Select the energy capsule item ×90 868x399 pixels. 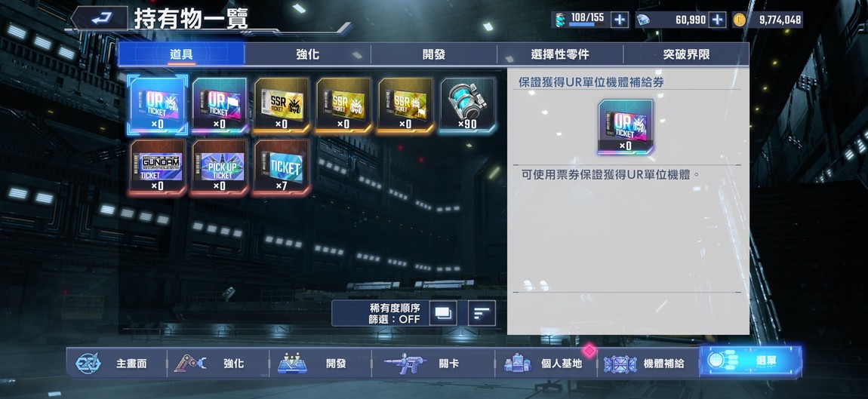(468, 105)
